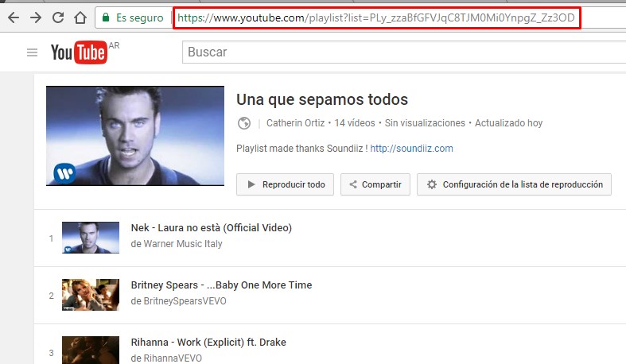Screen dimensions: 626x364
Task: Click the YouTube logo
Action: [79, 52]
